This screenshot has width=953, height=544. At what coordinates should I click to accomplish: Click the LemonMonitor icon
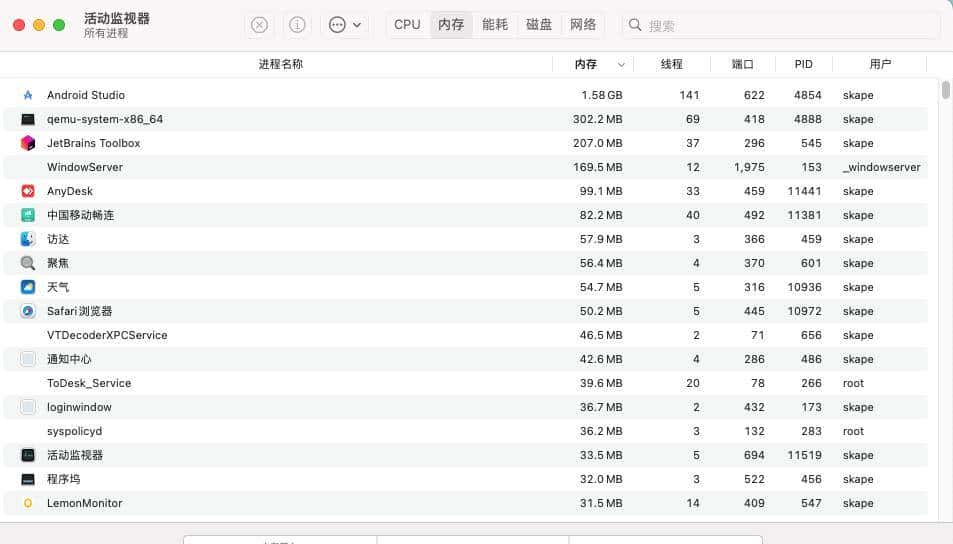click(x=28, y=503)
